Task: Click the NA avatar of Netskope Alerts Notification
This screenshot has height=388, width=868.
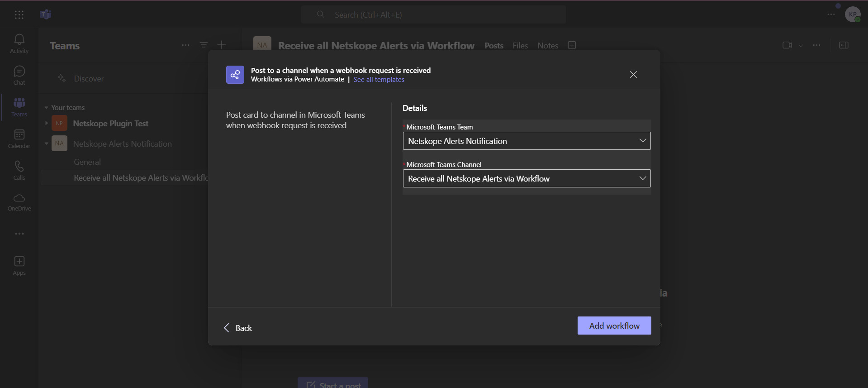Action: point(59,144)
